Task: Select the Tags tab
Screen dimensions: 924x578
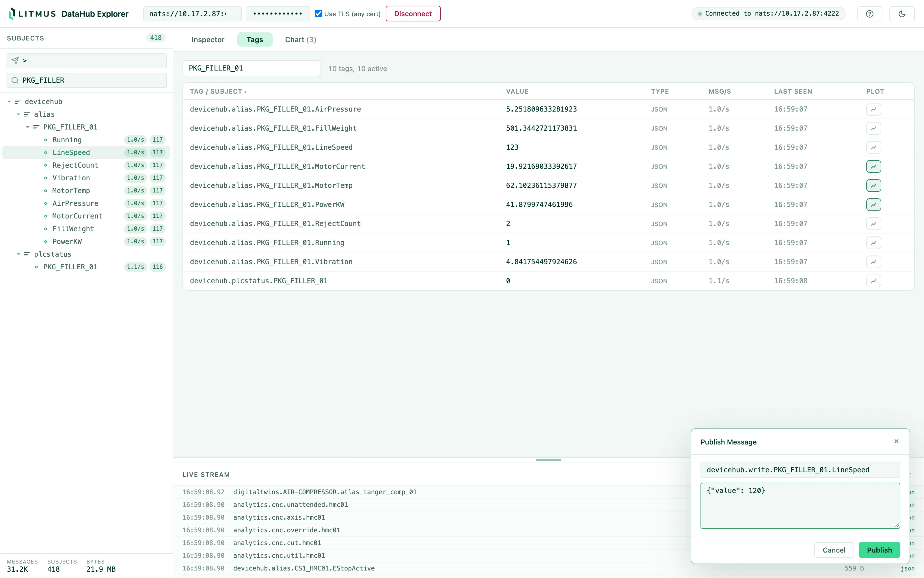Action: pyautogui.click(x=255, y=40)
